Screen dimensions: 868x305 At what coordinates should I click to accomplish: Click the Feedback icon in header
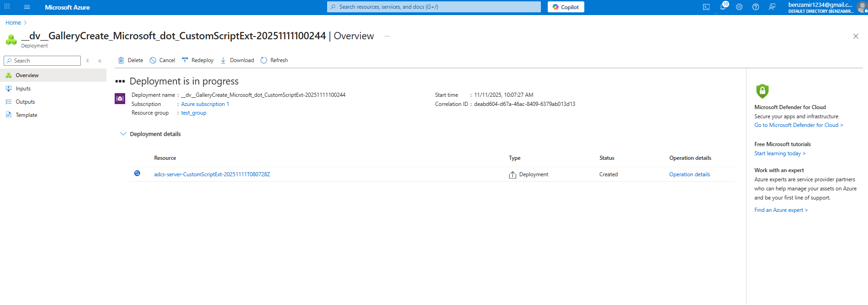pyautogui.click(x=772, y=7)
